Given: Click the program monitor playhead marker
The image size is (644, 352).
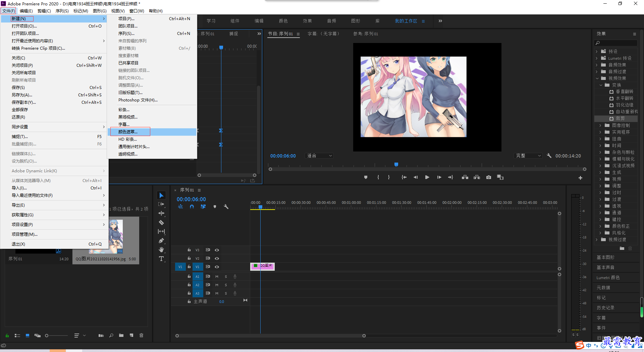Looking at the screenshot, I should tap(396, 164).
